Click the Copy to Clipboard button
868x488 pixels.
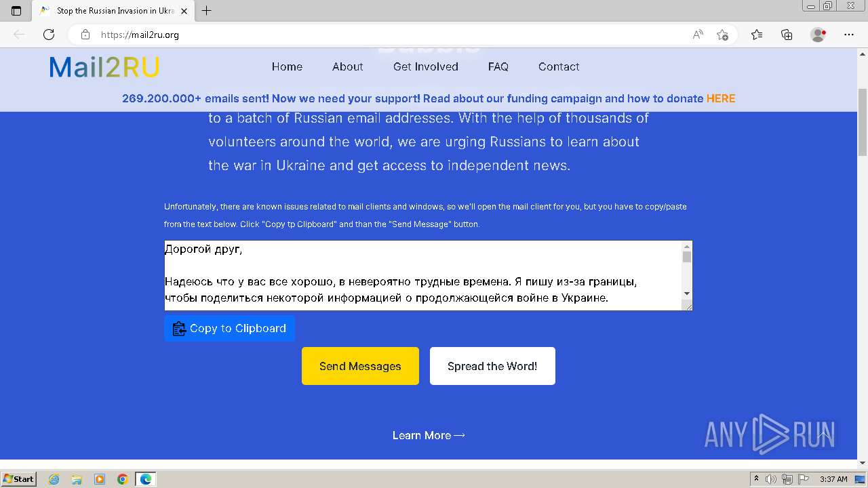coord(229,328)
